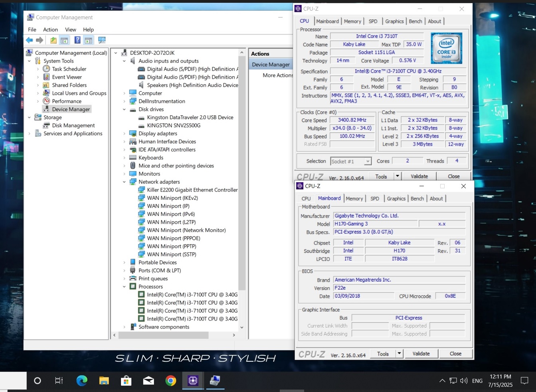Switch to Graphics tab in lower CPU-Z window
This screenshot has width=536, height=392.
396,199
